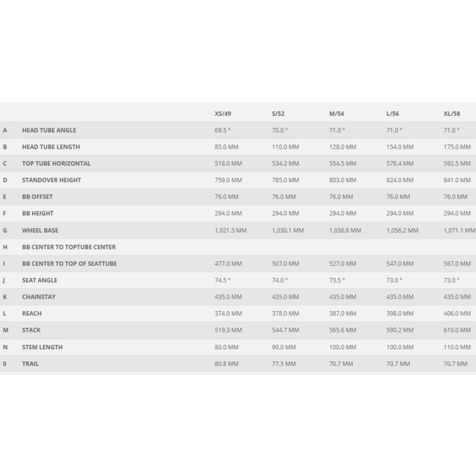
Task: Select the M/54 size column header
Action: click(336, 114)
